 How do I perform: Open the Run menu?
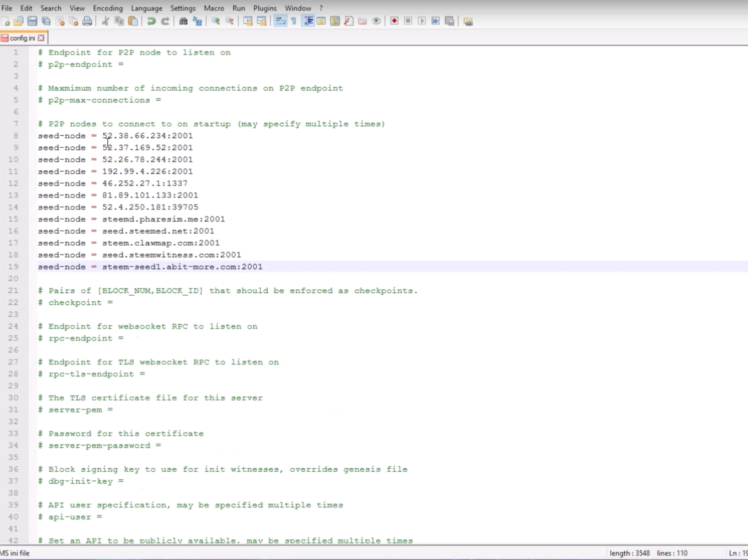click(239, 8)
